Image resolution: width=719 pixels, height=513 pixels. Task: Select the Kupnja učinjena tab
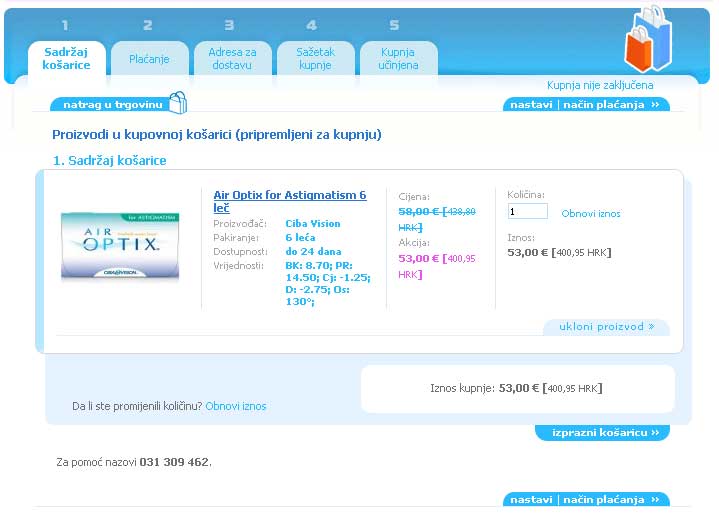(398, 59)
